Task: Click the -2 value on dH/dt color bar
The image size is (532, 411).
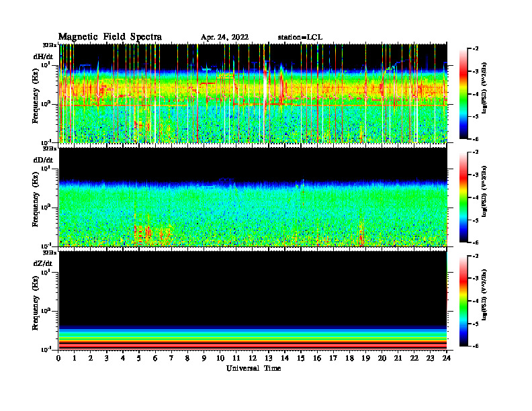Action: tap(476, 49)
